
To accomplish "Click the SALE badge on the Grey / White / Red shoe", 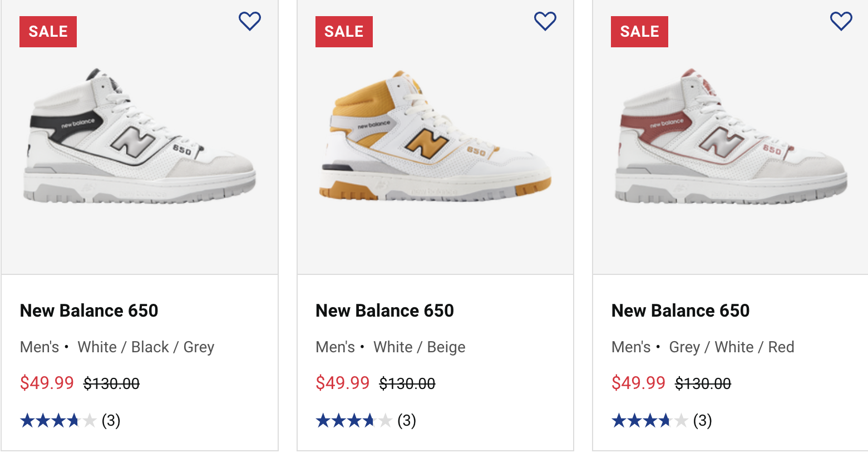I will (x=639, y=32).
